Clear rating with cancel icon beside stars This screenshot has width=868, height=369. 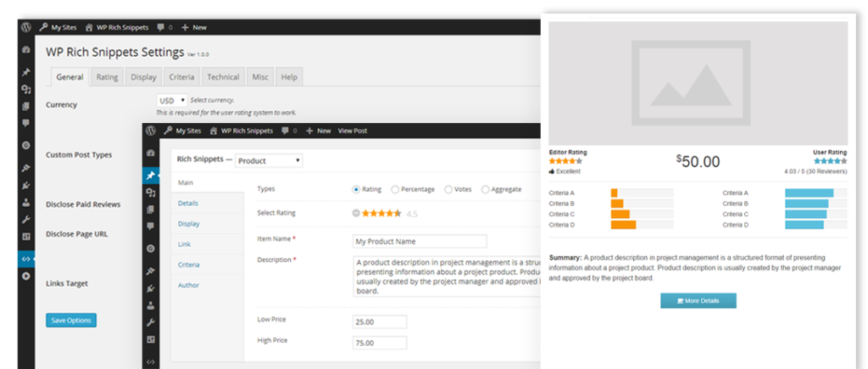click(357, 213)
